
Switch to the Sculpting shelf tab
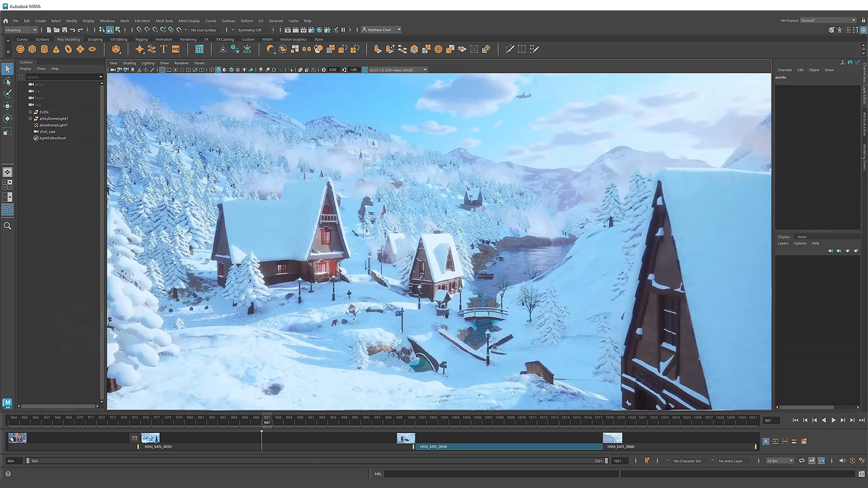click(x=95, y=39)
